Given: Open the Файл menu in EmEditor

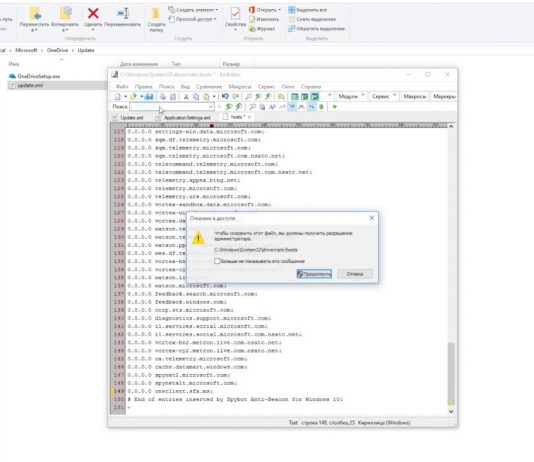Looking at the screenshot, I should (122, 87).
